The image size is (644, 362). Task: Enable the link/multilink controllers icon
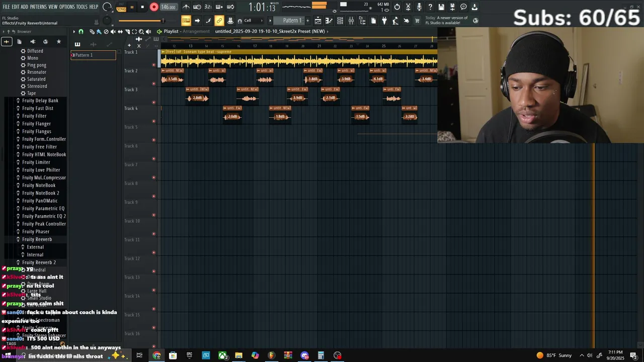pyautogui.click(x=219, y=21)
